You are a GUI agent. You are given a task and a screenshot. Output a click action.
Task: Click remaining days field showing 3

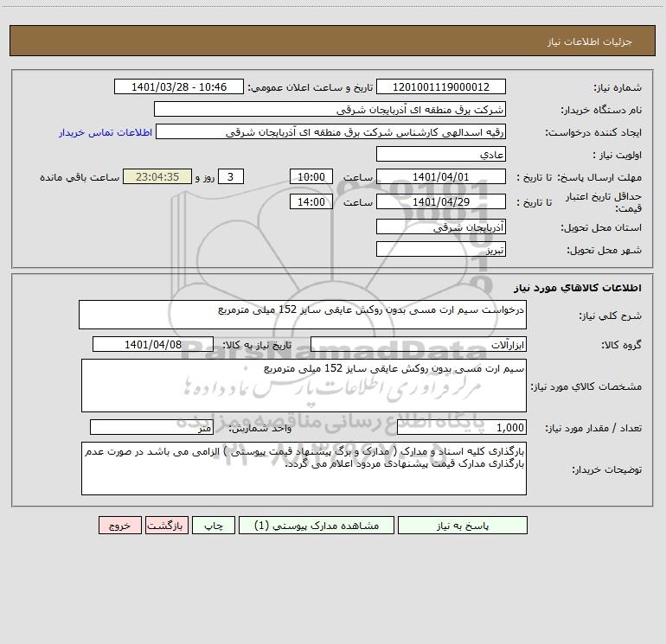[231, 176]
